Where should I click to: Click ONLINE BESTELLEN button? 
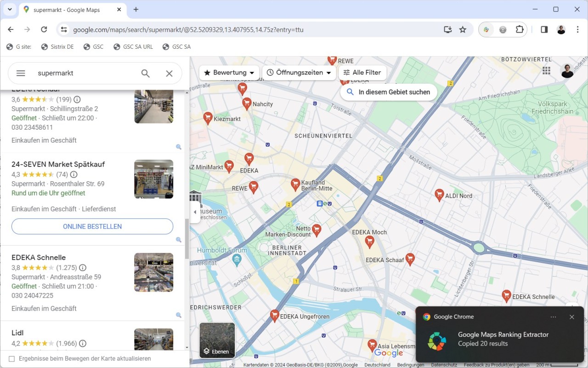92,226
